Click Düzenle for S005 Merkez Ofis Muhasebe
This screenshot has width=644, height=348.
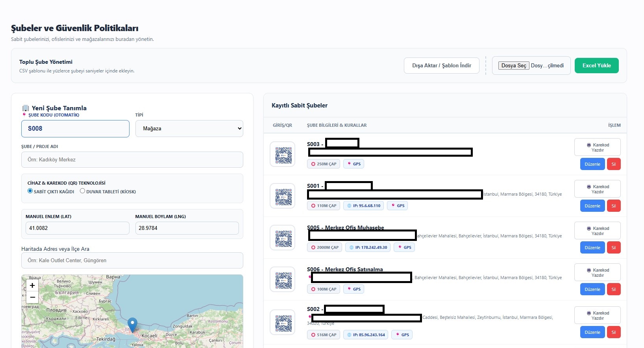[592, 248]
